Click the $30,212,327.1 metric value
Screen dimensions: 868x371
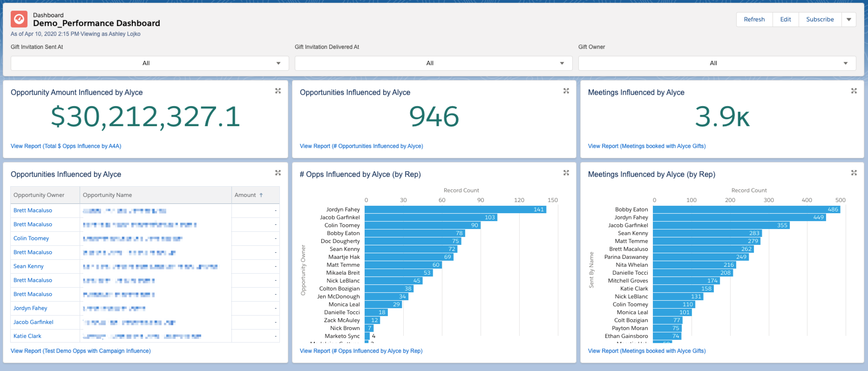point(145,116)
